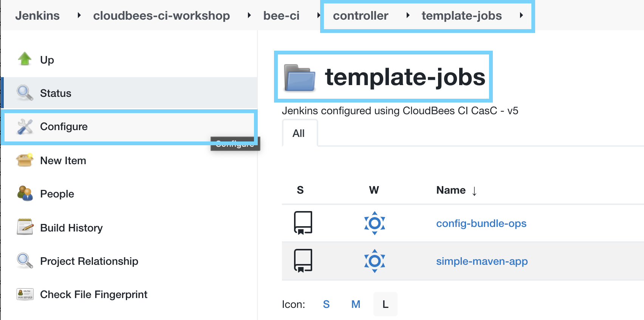The image size is (644, 320).
Task: Click weather icon for config-bundle-ops row
Action: tap(374, 223)
